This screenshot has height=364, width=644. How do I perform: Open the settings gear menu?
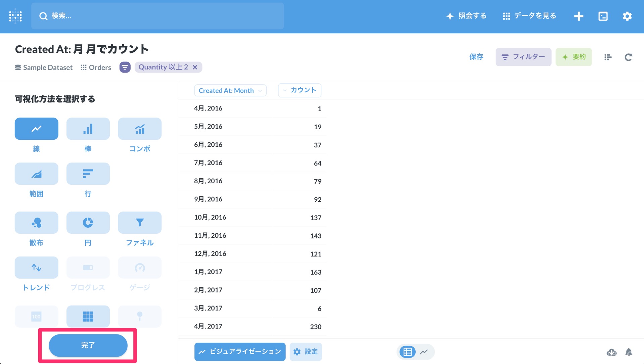(627, 16)
